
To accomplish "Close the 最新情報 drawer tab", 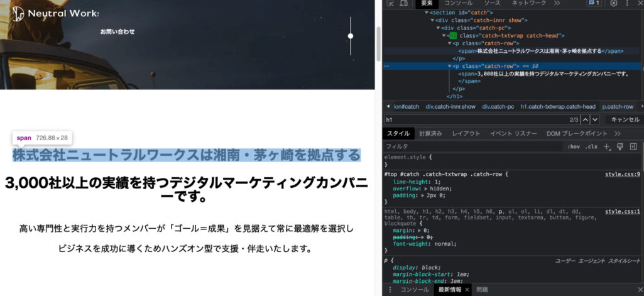I will (467, 290).
